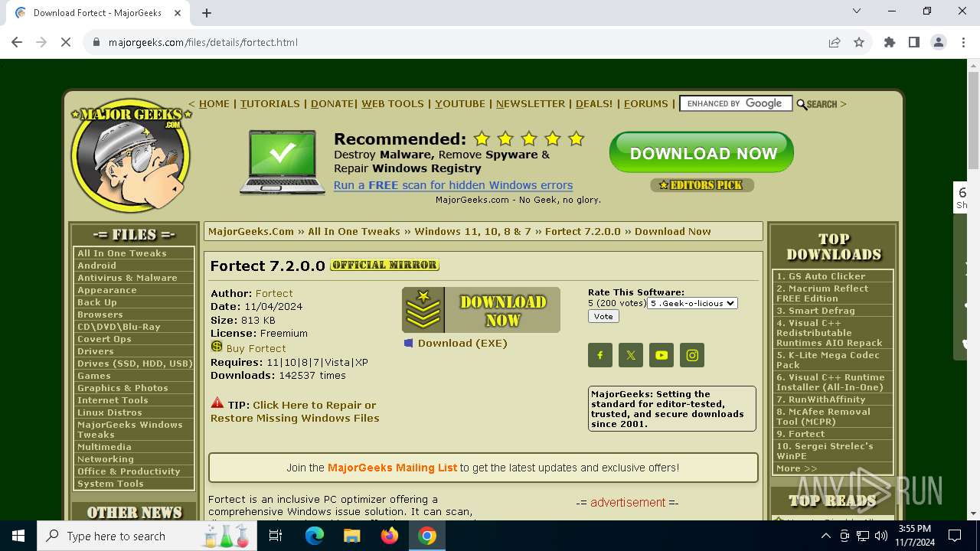Viewport: 980px width, 551px height.
Task: Open the X (Twitter) social icon
Action: (631, 355)
